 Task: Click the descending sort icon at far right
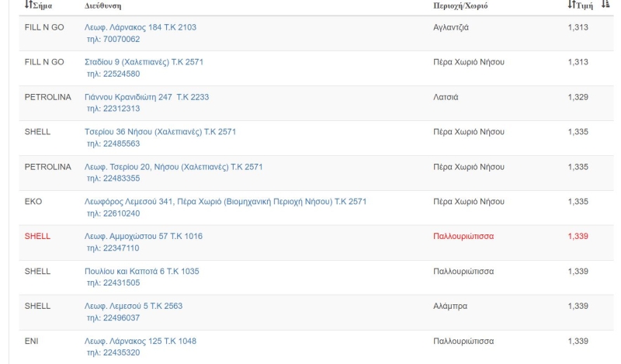tap(605, 5)
